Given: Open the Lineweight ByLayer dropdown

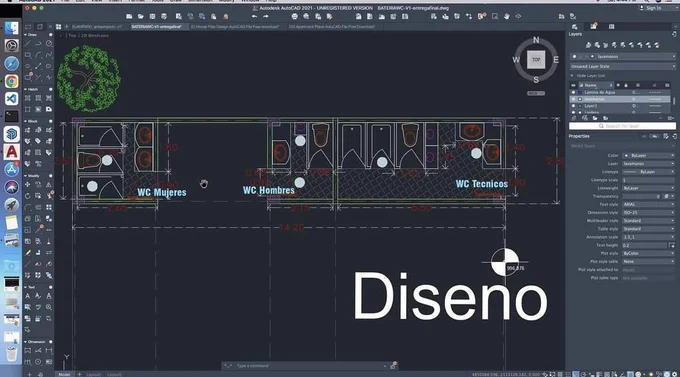Looking at the screenshot, I should 649,188.
